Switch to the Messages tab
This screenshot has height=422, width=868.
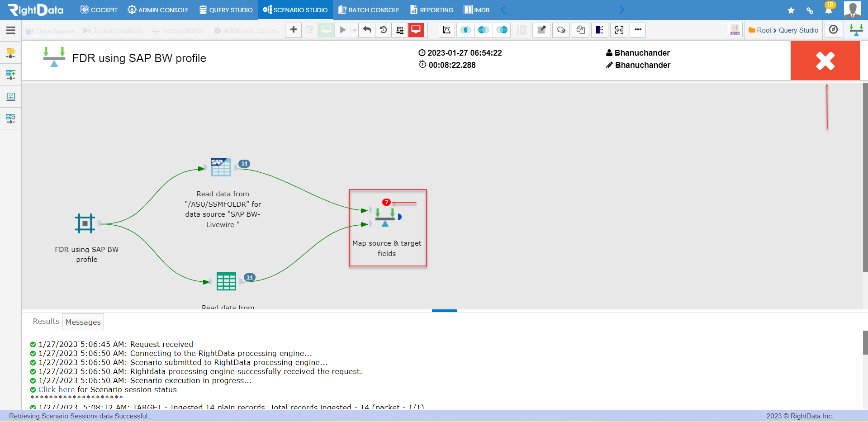pos(83,322)
